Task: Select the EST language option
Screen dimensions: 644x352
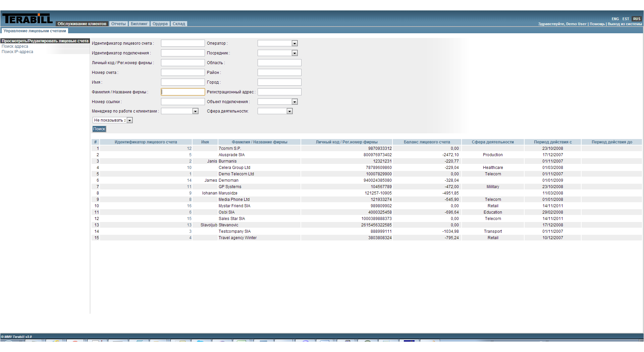Action: click(626, 19)
